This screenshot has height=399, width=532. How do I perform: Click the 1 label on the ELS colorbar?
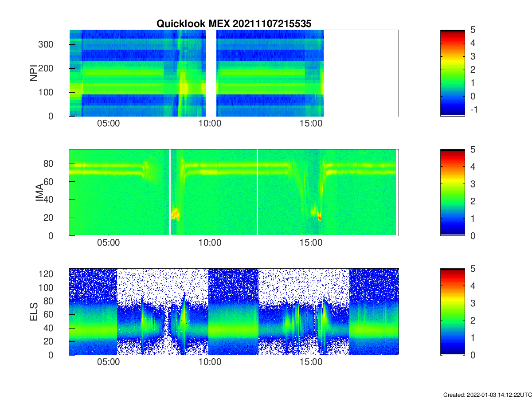coord(473,337)
